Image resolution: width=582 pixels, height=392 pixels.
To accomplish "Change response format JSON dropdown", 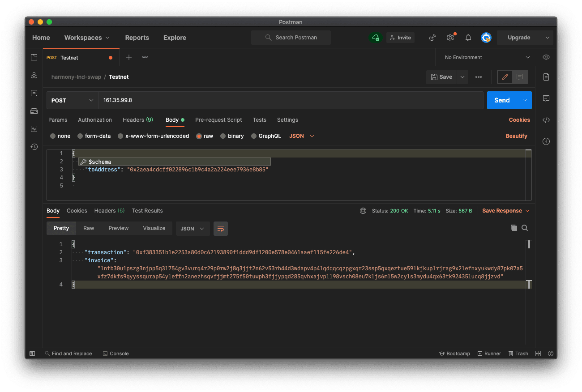I will coord(193,228).
